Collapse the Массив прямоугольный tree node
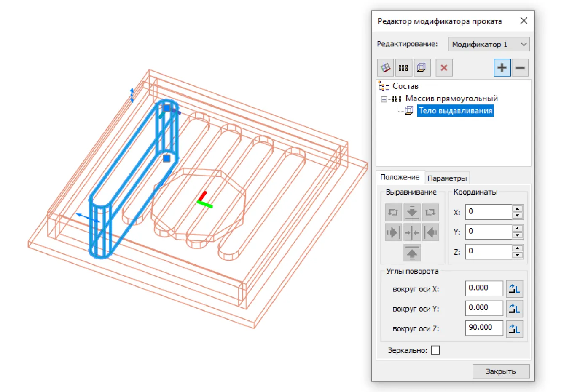The width and height of the screenshot is (580, 392). [x=384, y=99]
